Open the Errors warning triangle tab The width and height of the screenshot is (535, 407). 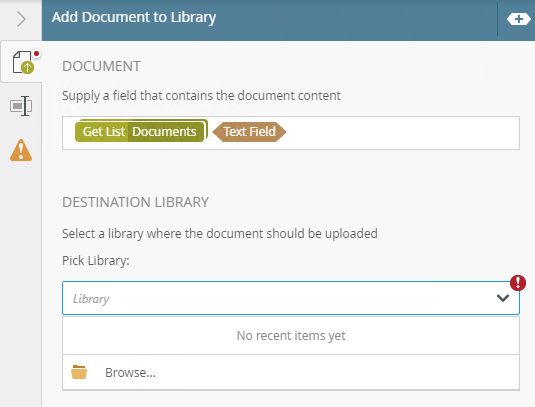click(x=21, y=150)
